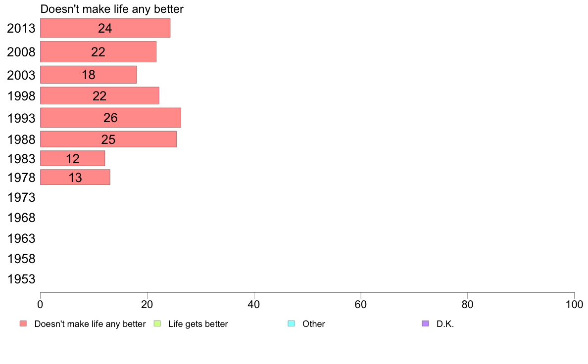Click the 1953 year label on axis
This screenshot has width=588, height=364.
(x=21, y=279)
